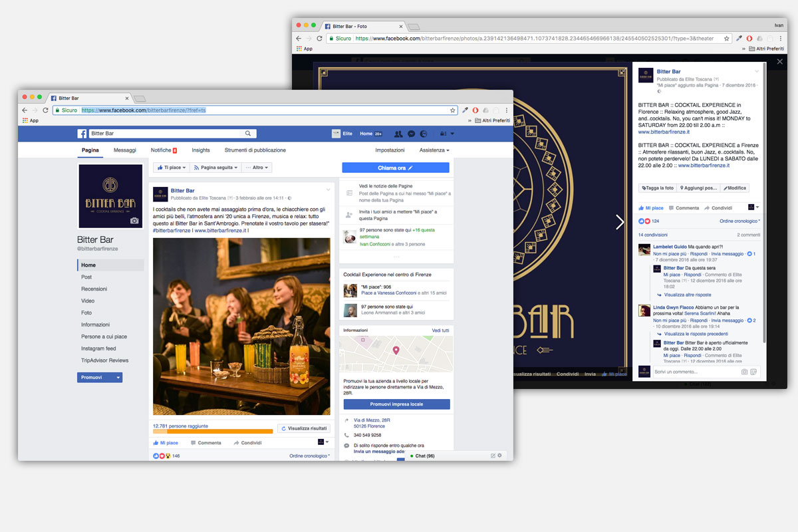
Task: Click the eyedropper extension in the Foto window
Action: tap(739, 39)
